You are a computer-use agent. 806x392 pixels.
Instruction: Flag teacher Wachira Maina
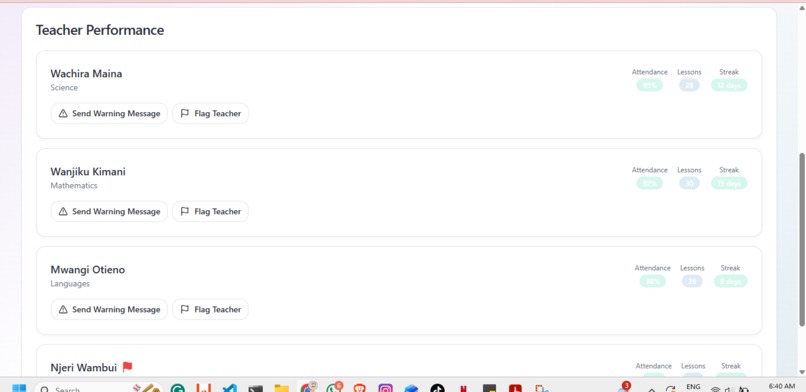(x=210, y=114)
